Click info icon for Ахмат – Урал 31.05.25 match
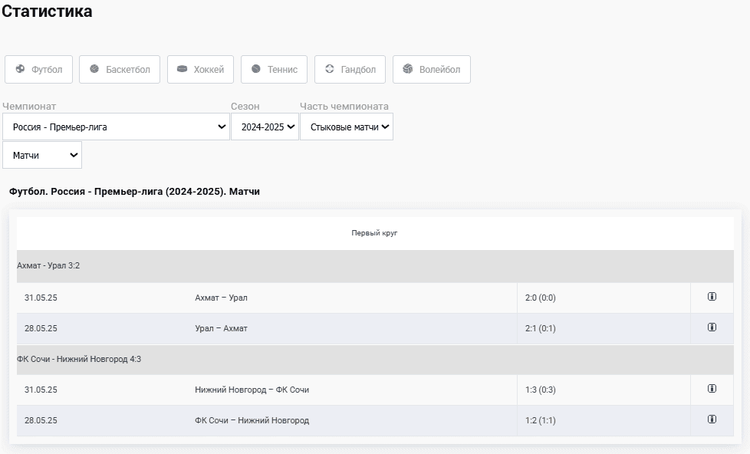Screen dimensions: 750x454 [x=712, y=297]
